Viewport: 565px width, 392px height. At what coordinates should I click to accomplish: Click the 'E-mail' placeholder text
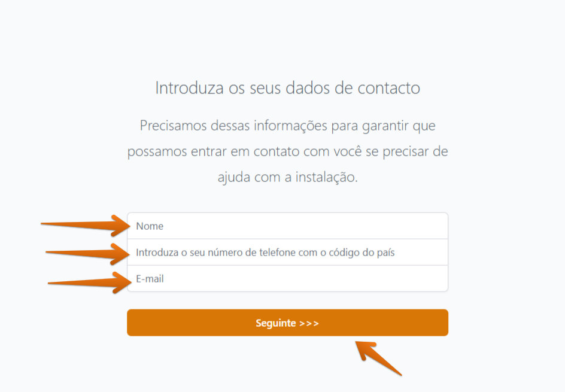150,278
